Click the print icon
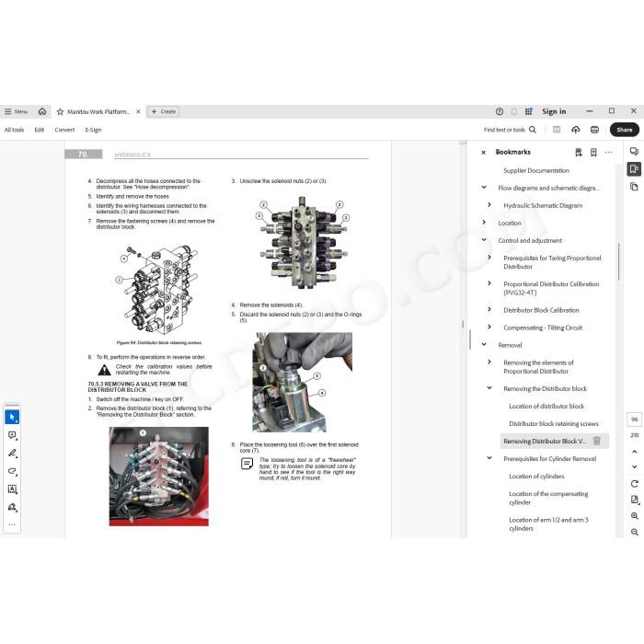 [x=594, y=130]
